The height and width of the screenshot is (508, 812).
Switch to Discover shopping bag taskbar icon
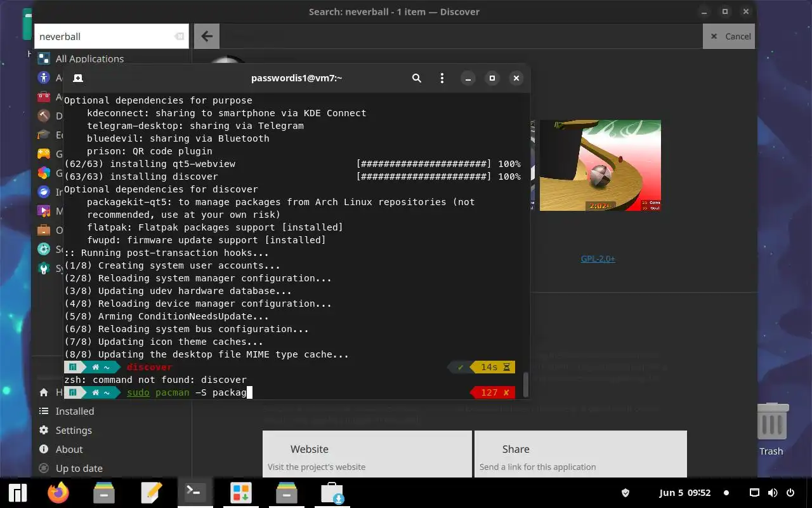[x=332, y=493]
